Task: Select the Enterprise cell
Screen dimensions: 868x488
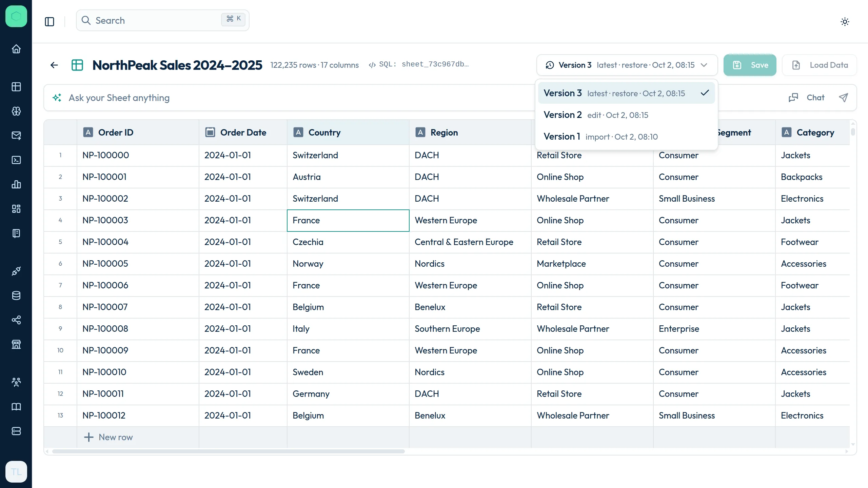Action: coord(714,329)
